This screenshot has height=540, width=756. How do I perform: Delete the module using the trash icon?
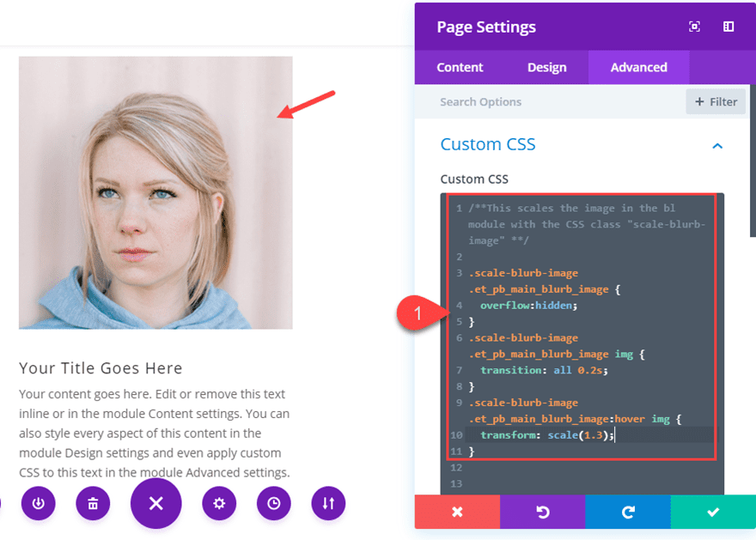[x=93, y=504]
